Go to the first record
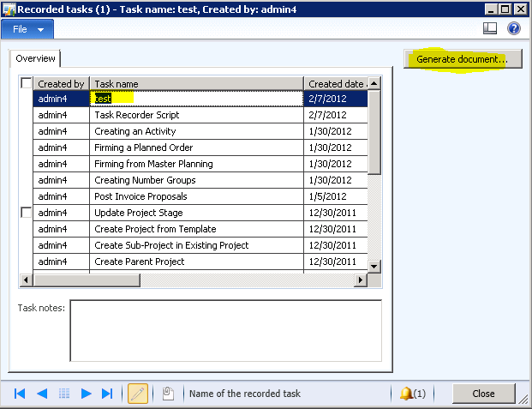The height and width of the screenshot is (409, 532). pyautogui.click(x=20, y=394)
